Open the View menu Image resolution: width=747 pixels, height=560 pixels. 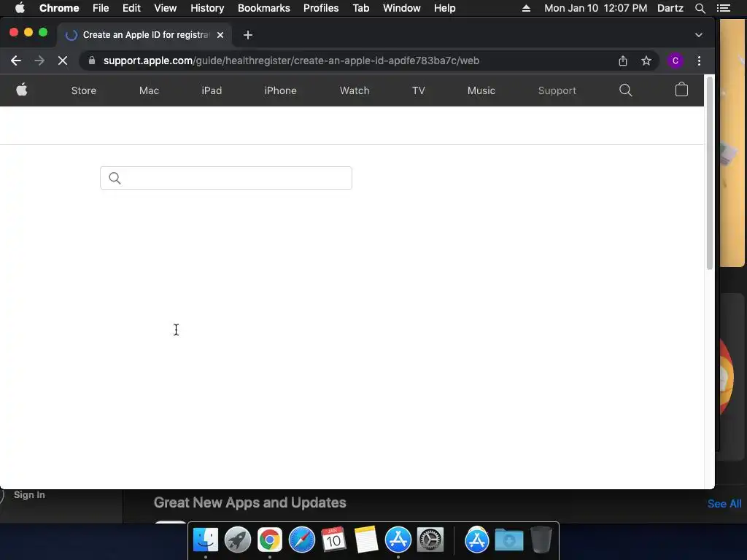[x=166, y=8]
